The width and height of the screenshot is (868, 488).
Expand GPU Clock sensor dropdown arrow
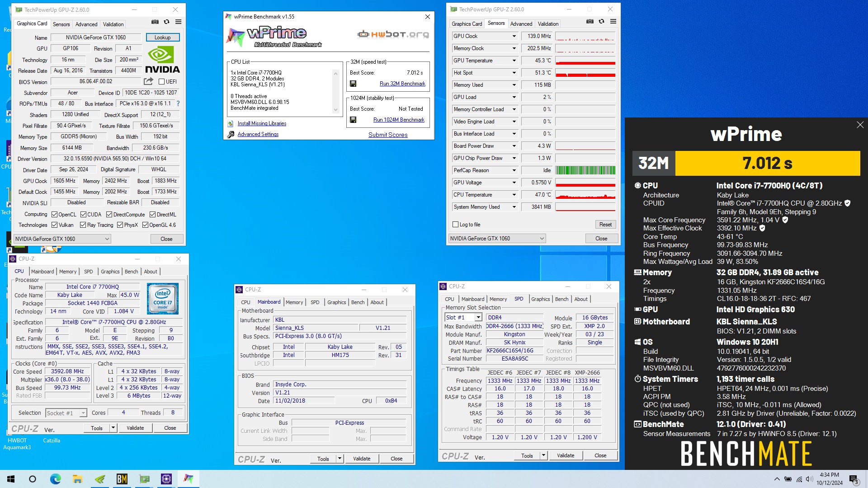click(x=514, y=36)
